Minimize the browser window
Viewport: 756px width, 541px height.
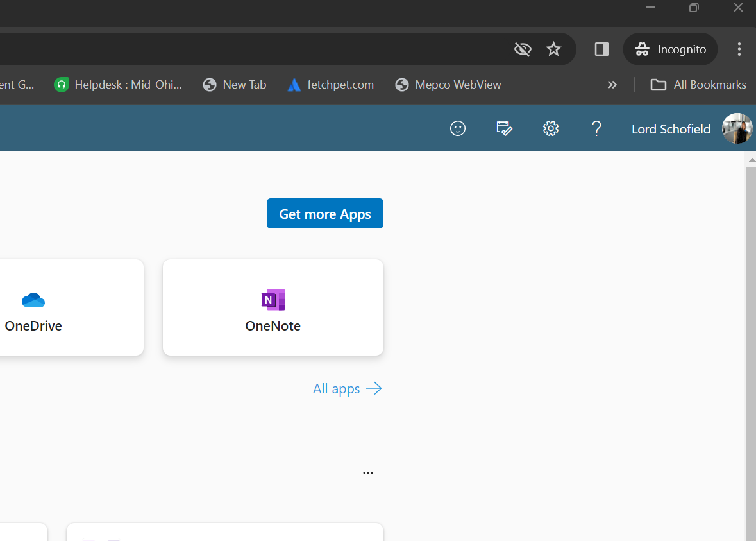[650, 8]
